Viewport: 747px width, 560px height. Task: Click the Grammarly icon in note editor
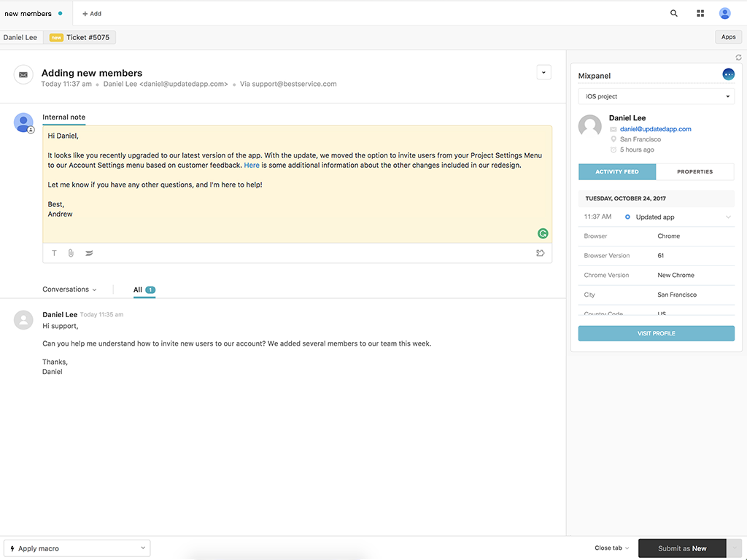[x=543, y=233]
